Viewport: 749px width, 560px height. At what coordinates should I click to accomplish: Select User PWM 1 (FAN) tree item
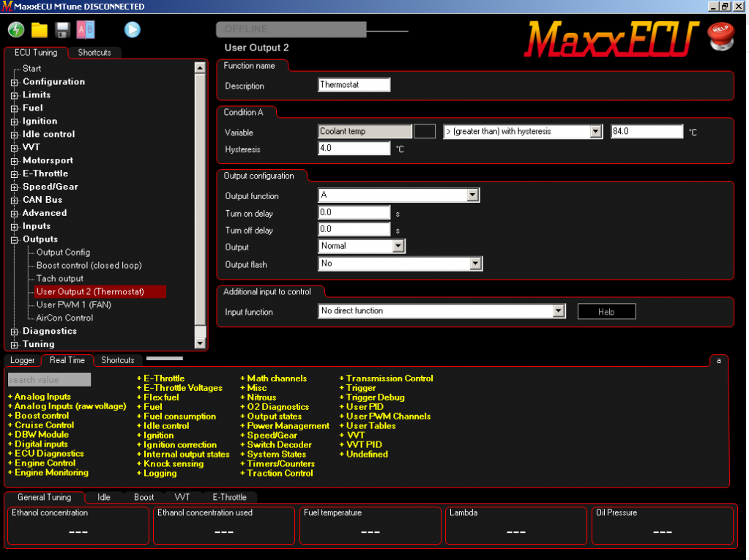(73, 305)
